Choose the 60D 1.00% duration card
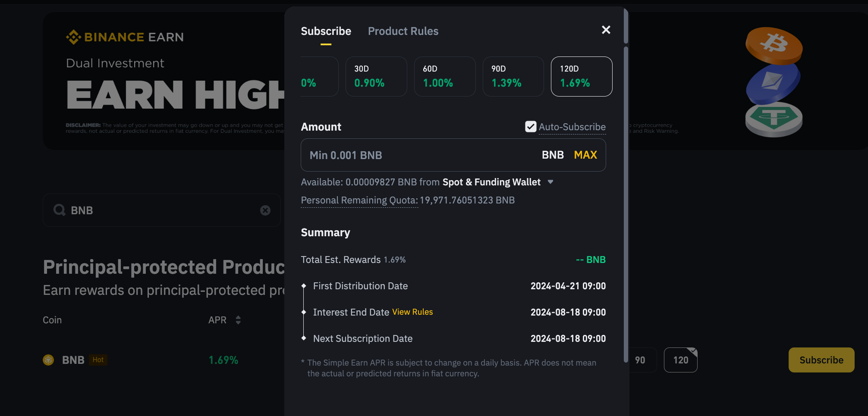This screenshot has width=868, height=416. (445, 76)
